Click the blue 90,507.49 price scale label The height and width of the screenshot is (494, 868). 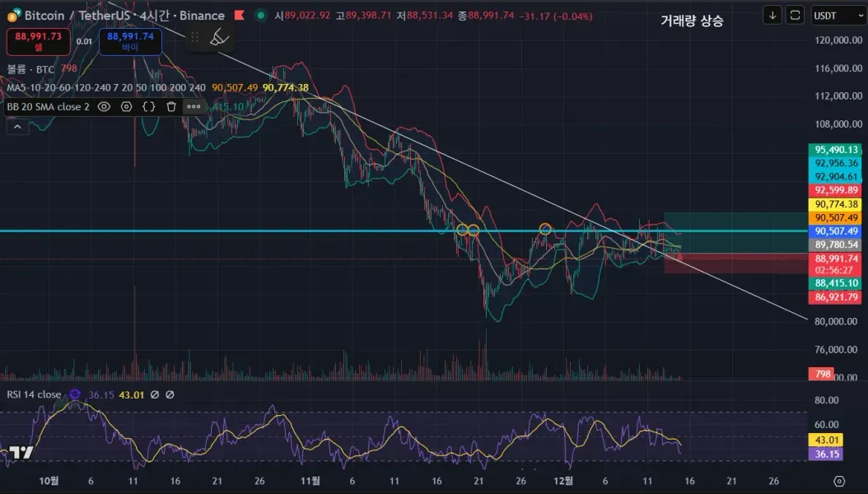pos(836,231)
